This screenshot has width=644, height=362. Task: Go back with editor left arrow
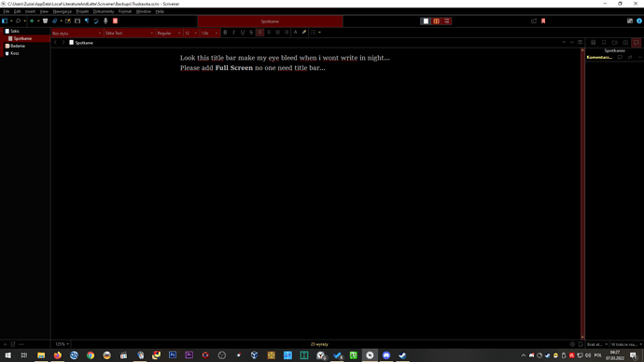tap(55, 43)
